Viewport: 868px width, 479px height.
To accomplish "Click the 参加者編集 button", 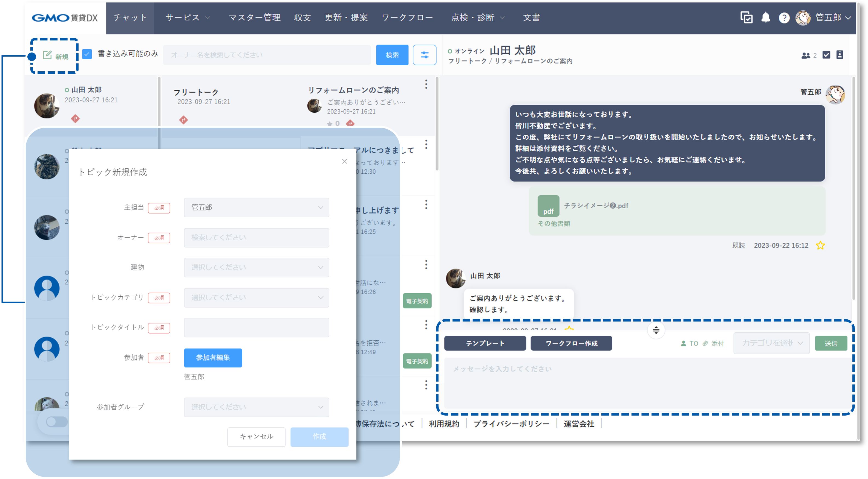I will pos(213,358).
